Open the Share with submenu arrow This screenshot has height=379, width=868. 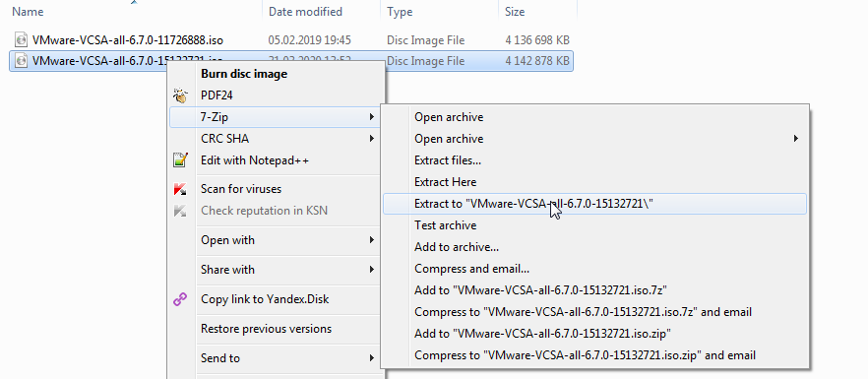click(373, 270)
